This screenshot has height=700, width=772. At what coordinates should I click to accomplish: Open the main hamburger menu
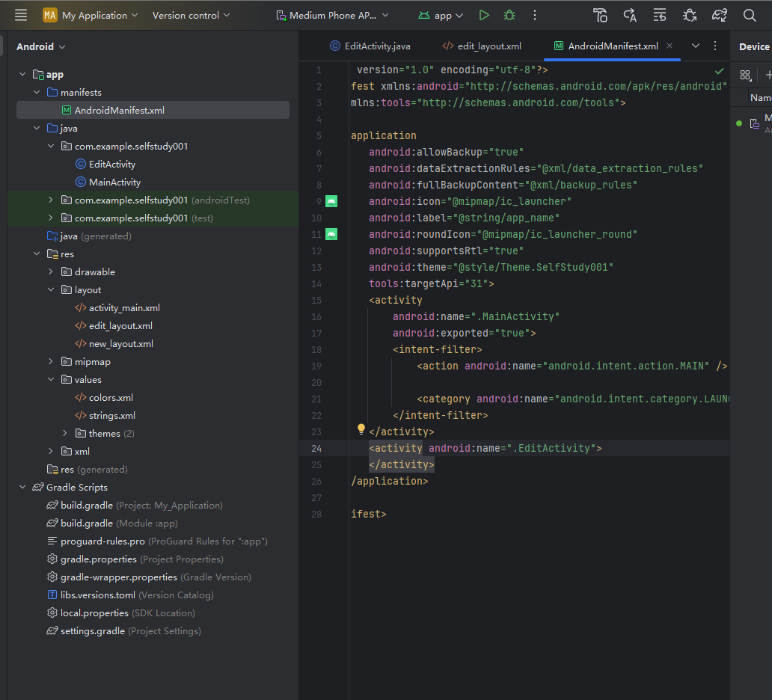tap(21, 15)
